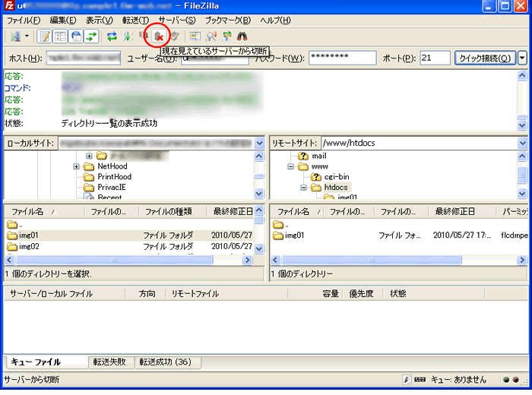532x395 pixels.
Task: Open quick connect history dropdown arrow
Action: tap(523, 58)
